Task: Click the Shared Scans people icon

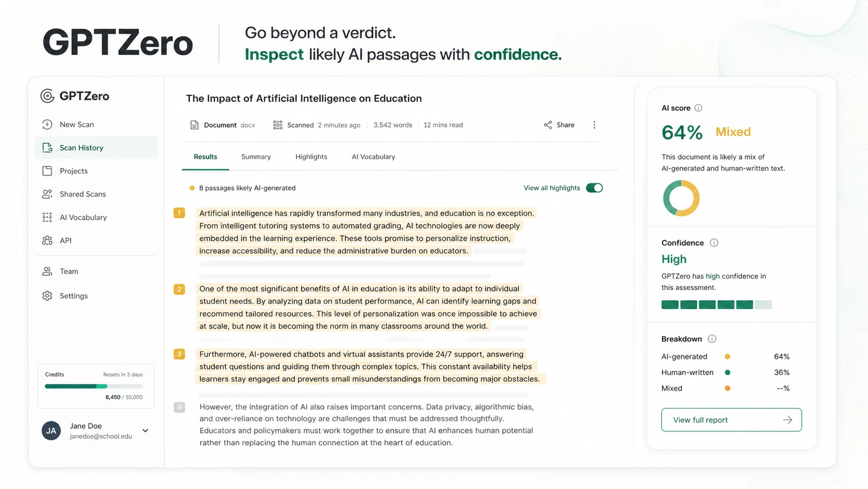Action: click(47, 194)
